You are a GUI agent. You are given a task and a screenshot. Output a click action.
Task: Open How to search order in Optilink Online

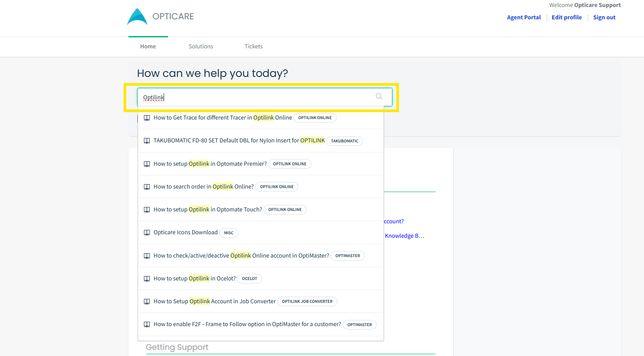point(204,187)
